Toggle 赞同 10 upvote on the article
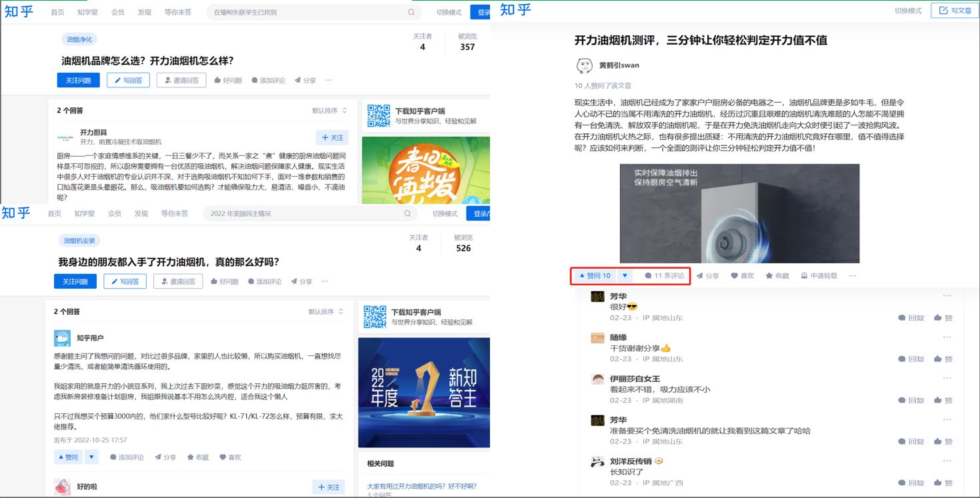Image resolution: width=980 pixels, height=498 pixels. tap(595, 276)
